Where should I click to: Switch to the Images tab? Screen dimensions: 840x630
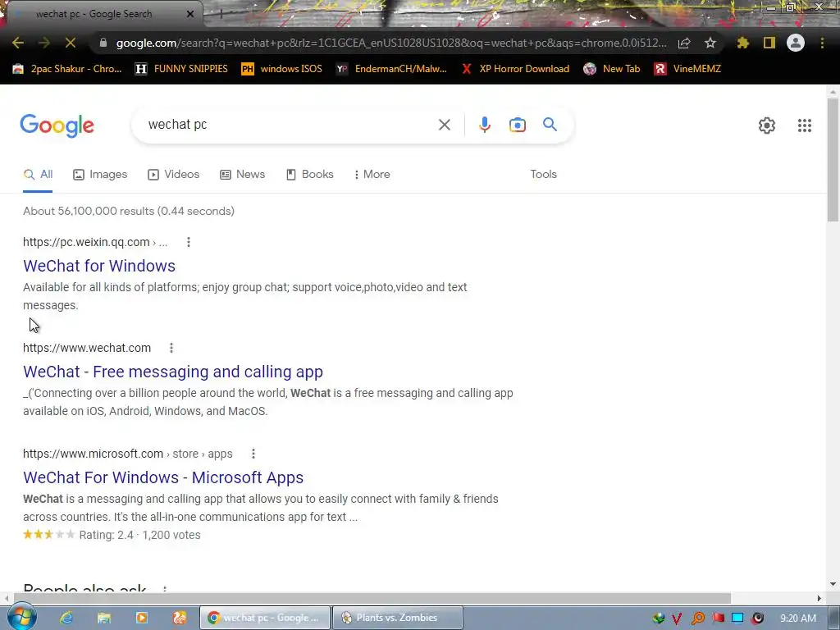pyautogui.click(x=100, y=175)
